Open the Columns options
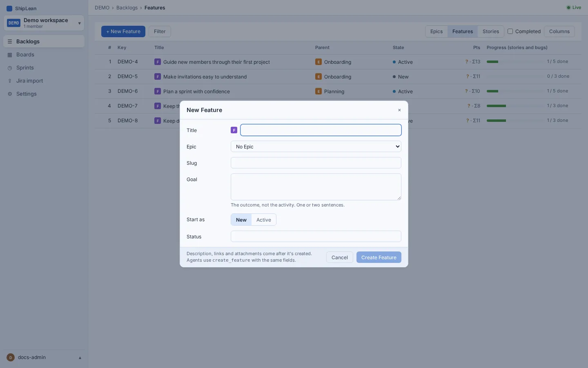The width and height of the screenshot is (588, 368). click(x=559, y=31)
